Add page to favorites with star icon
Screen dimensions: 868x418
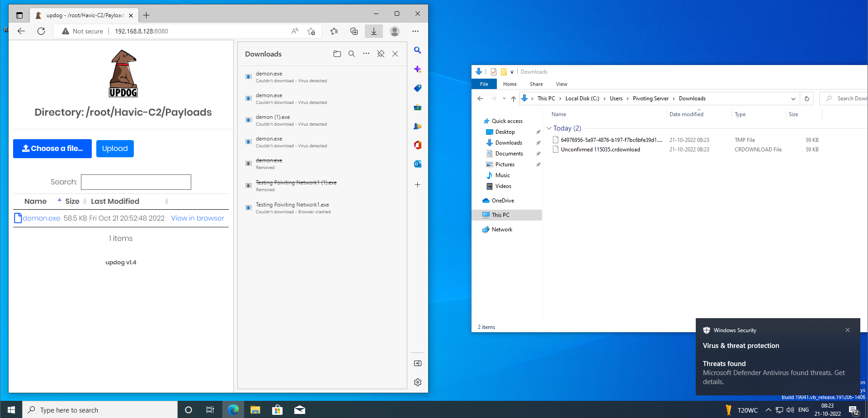coord(311,31)
